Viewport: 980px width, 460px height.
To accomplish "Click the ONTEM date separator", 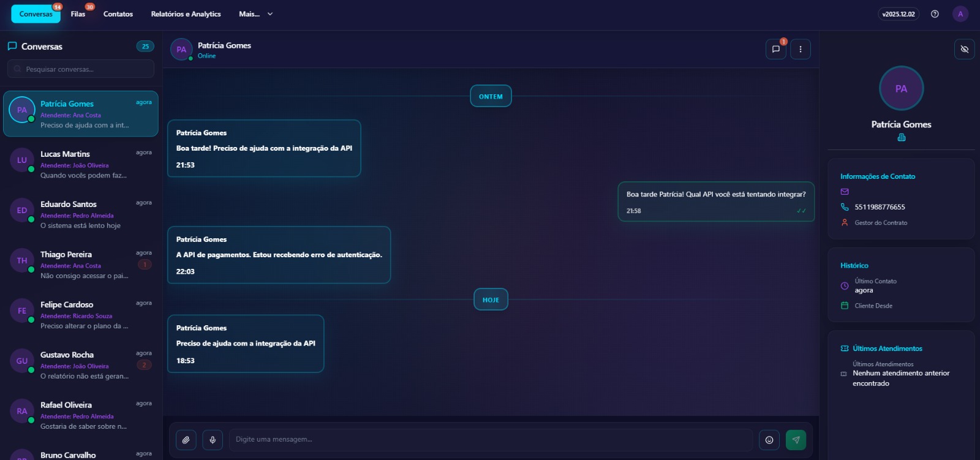I will point(491,96).
